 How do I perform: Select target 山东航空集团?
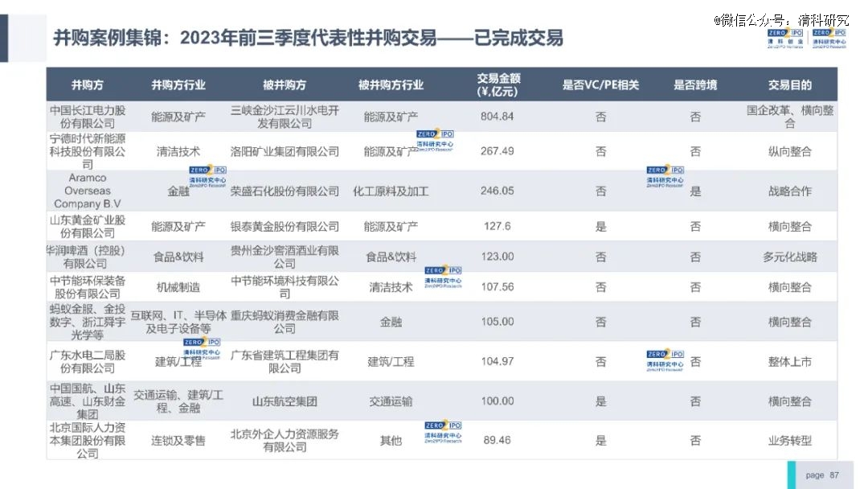(x=285, y=401)
